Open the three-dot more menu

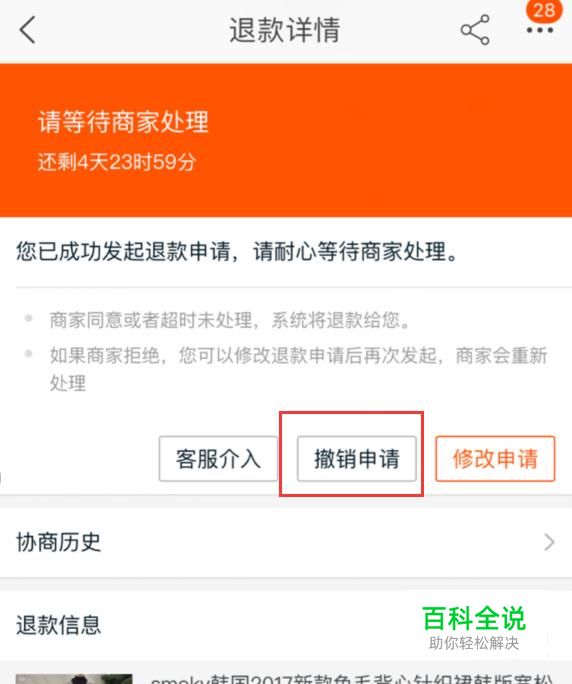(x=540, y=30)
